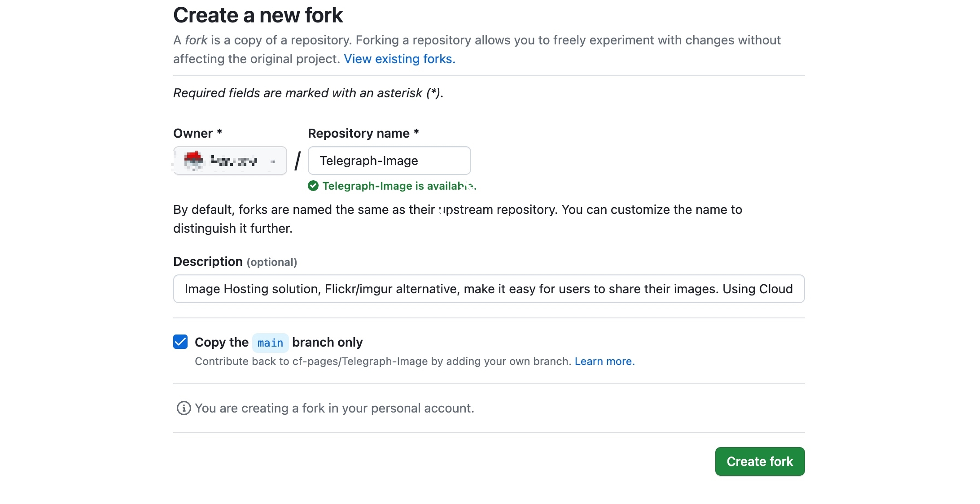Click the slash separator between owner and name
Image resolution: width=980 pixels, height=504 pixels.
297,161
